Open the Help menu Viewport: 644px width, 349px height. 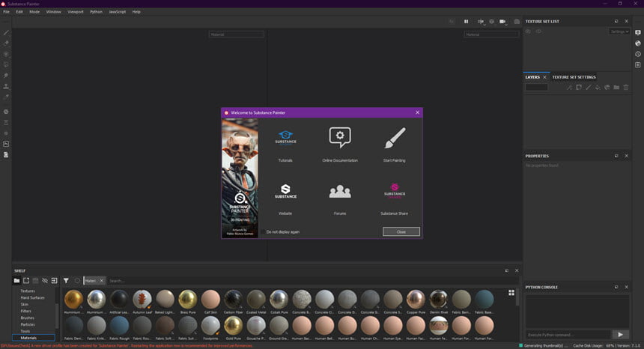point(136,12)
